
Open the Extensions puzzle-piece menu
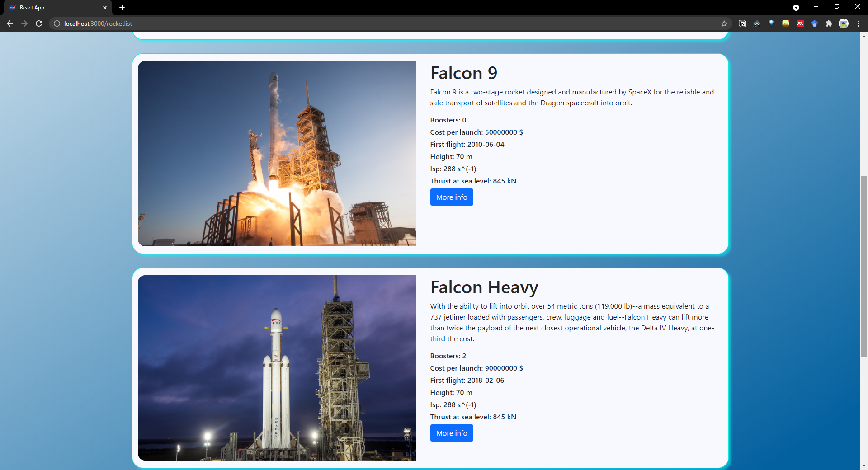coord(829,23)
